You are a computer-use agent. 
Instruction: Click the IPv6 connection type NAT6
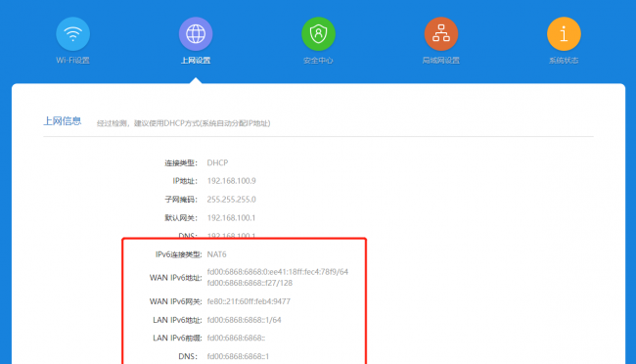pos(216,254)
